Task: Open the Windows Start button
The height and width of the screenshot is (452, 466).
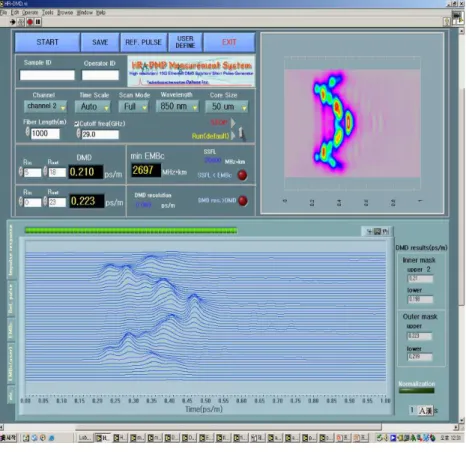Action: (x=7, y=438)
